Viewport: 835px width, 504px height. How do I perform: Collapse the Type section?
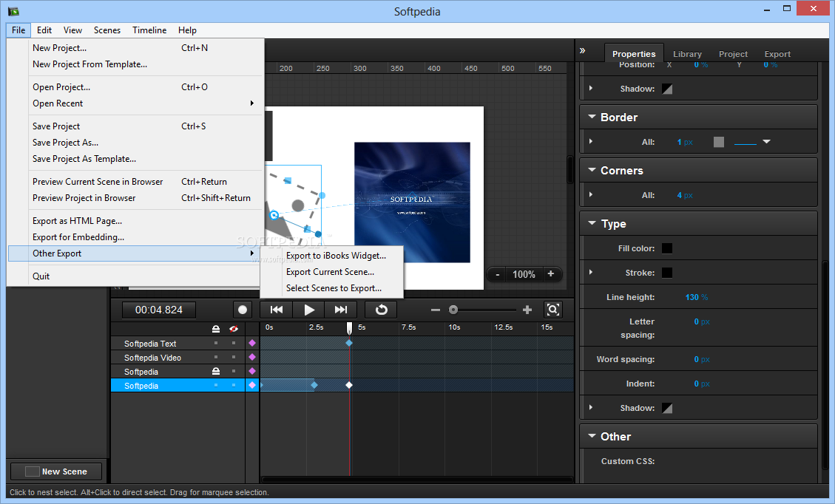tap(592, 223)
